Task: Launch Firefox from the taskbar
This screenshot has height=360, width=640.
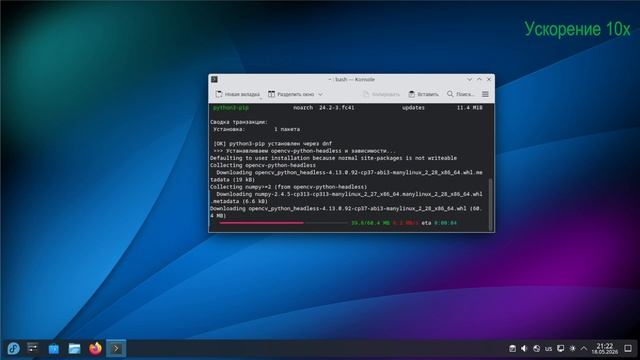Action: click(x=96, y=349)
